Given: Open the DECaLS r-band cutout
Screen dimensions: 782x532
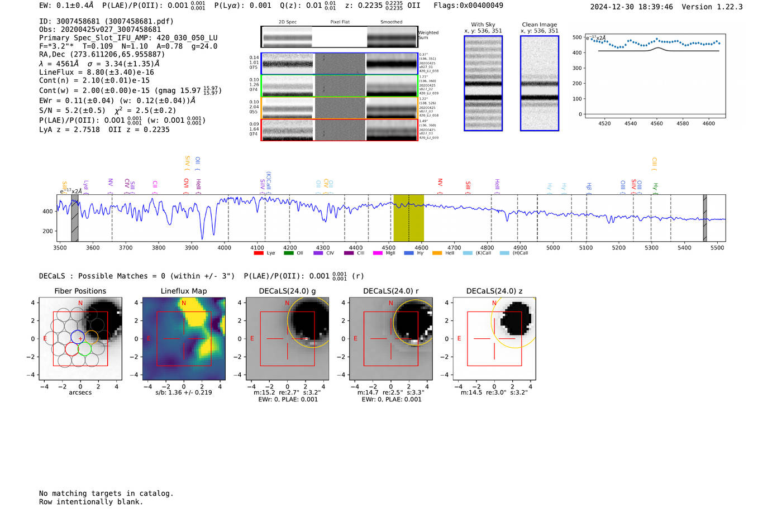Looking at the screenshot, I should (x=391, y=338).
